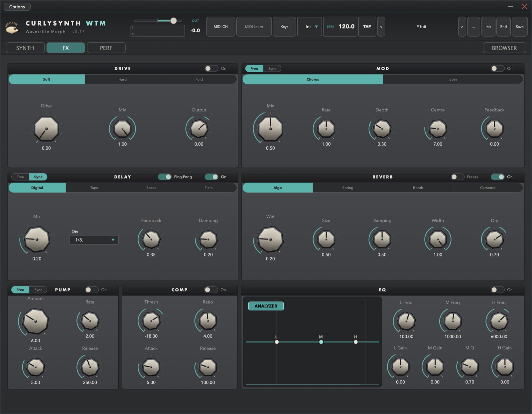Open the BROWSER panel
Viewport: 532px width, 414px height.
click(504, 48)
